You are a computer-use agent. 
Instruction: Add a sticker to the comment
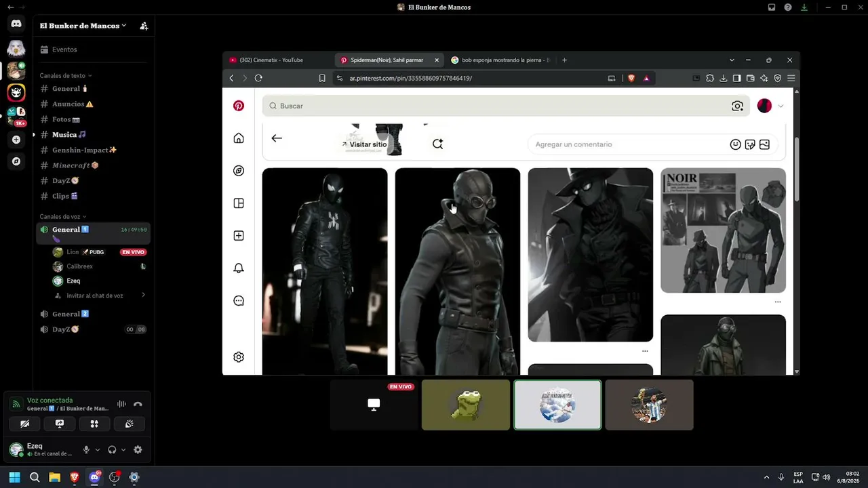click(x=750, y=144)
